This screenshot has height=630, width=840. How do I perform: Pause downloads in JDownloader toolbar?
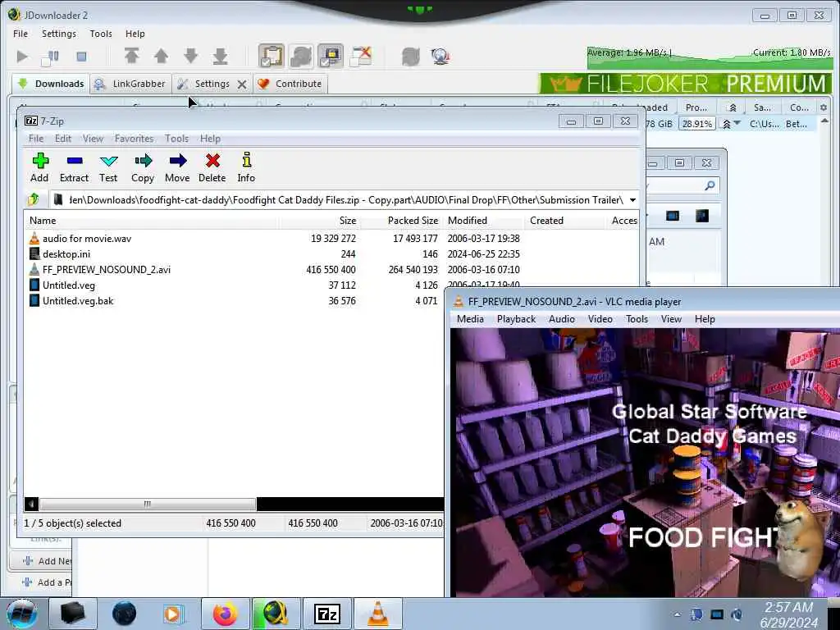(51, 57)
